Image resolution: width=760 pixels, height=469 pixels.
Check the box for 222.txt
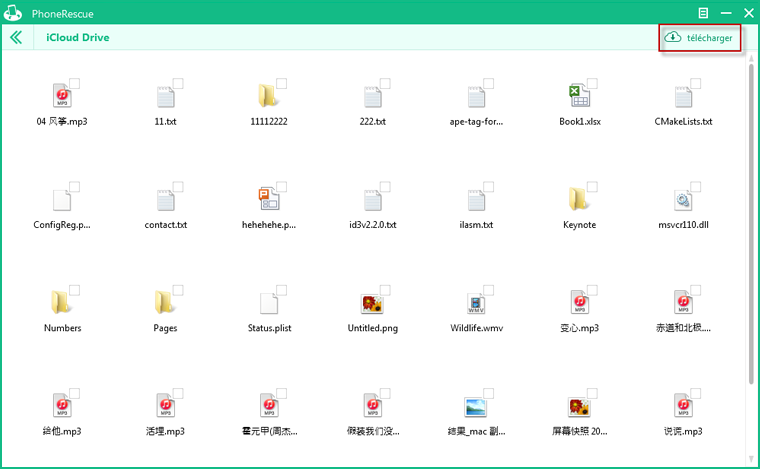pyautogui.click(x=385, y=83)
